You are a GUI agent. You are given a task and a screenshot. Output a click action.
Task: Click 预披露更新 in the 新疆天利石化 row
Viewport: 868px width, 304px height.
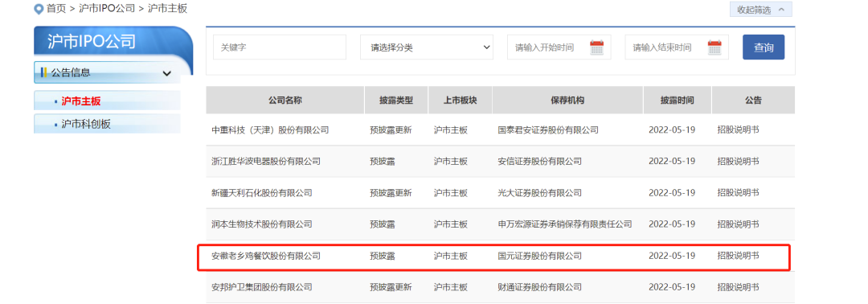pyautogui.click(x=391, y=193)
